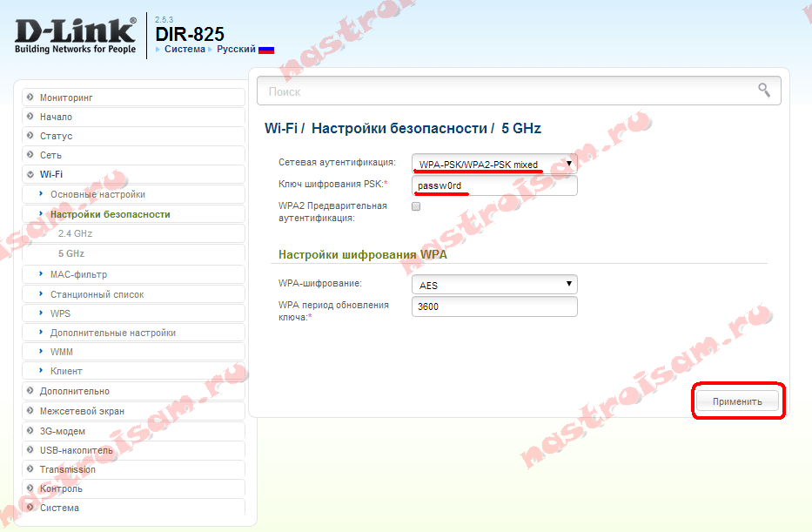
Task: Open the Дополнительно menu section
Action: click(74, 392)
